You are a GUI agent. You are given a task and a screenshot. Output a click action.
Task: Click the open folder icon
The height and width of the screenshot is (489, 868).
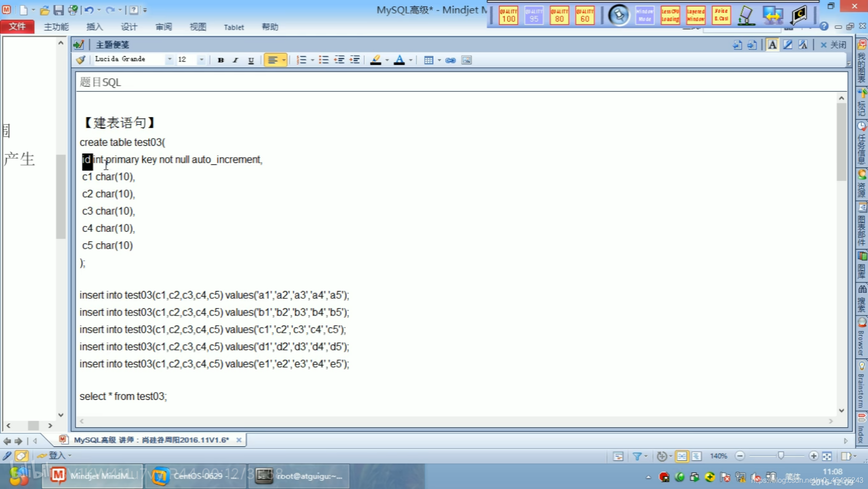[44, 10]
